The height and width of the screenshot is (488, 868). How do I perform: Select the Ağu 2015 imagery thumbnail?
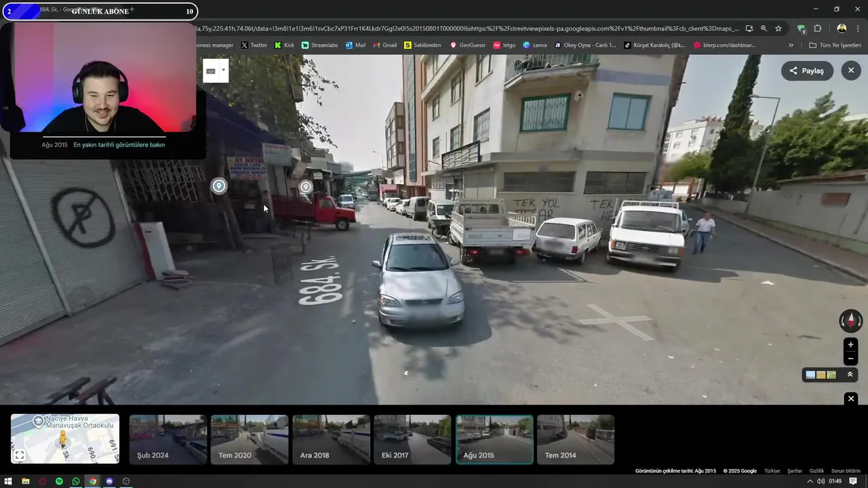click(494, 439)
